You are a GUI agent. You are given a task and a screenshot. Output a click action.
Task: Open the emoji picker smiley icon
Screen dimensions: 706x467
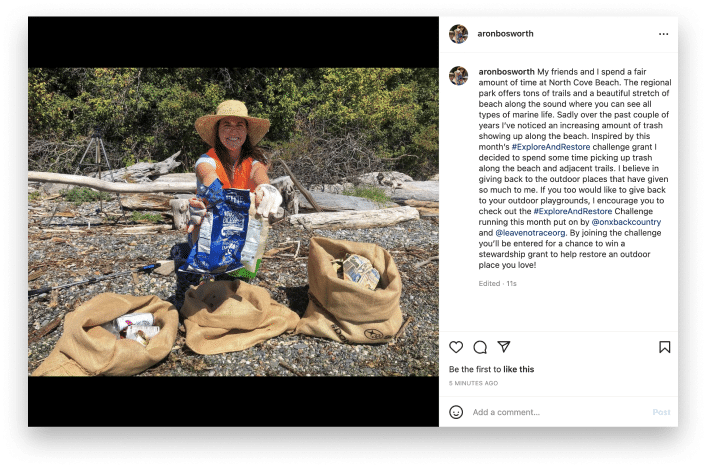click(x=457, y=412)
